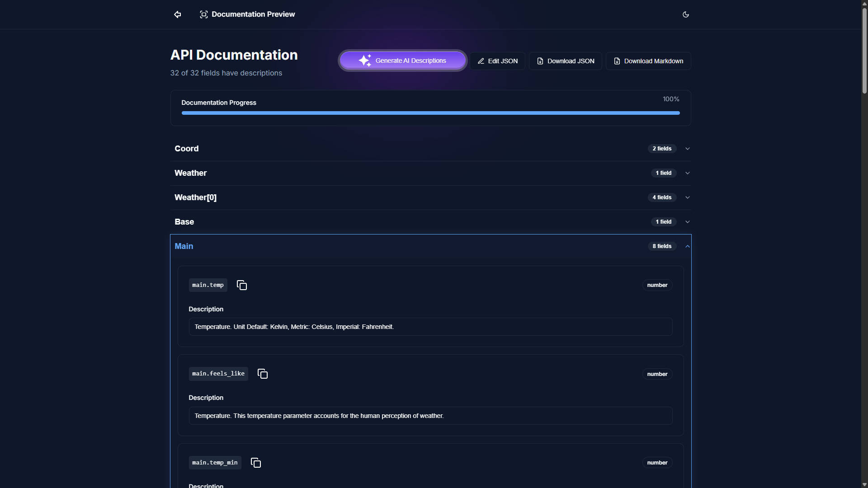Screen dimensions: 868x488
Task: Copy the main.feels_like field path
Action: [263, 374]
